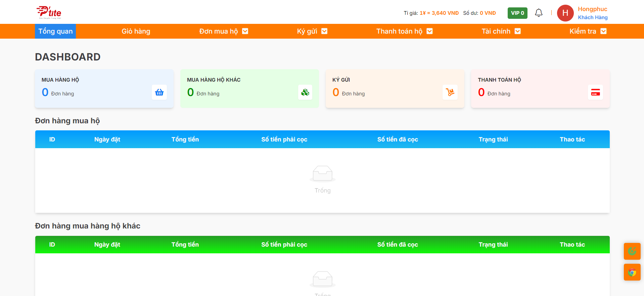Open the Kiểm tra menu label
Screen dimensions: 644x296
point(583,31)
